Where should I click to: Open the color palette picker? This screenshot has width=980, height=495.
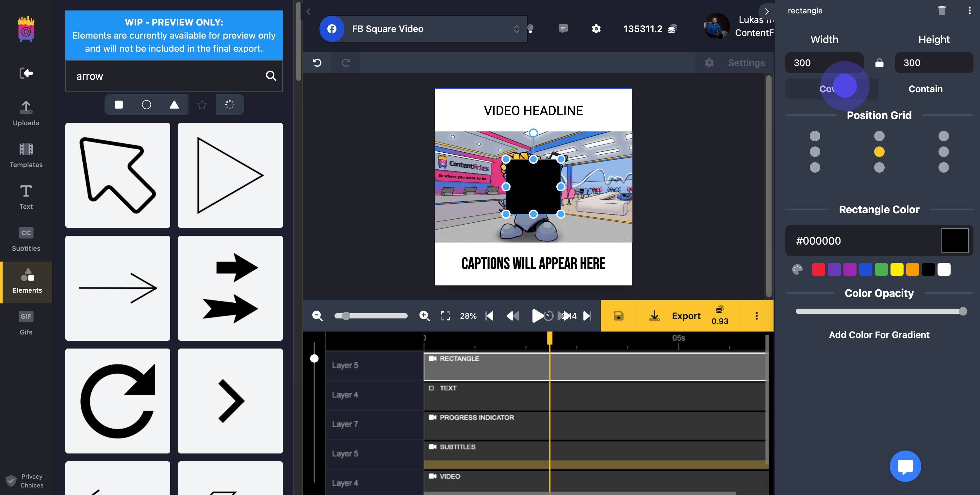point(797,270)
